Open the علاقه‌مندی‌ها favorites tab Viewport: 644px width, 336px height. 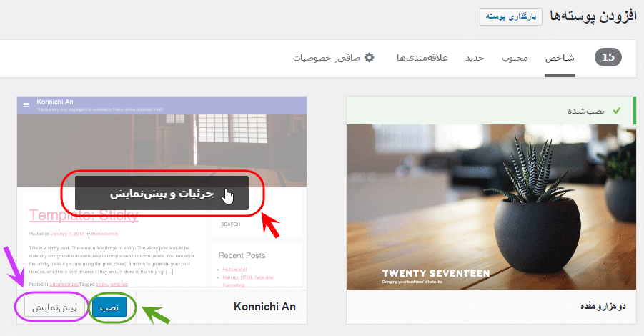point(422,58)
